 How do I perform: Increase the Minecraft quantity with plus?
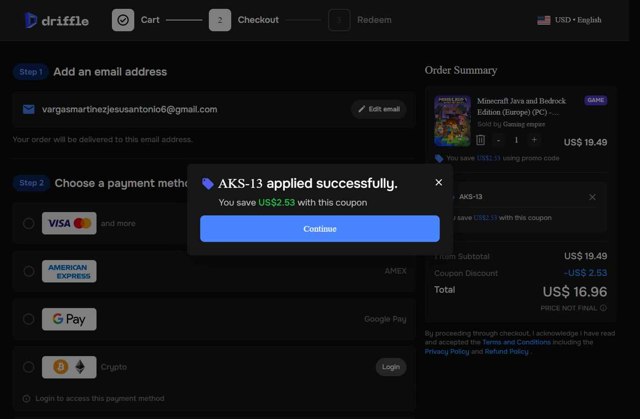534,140
